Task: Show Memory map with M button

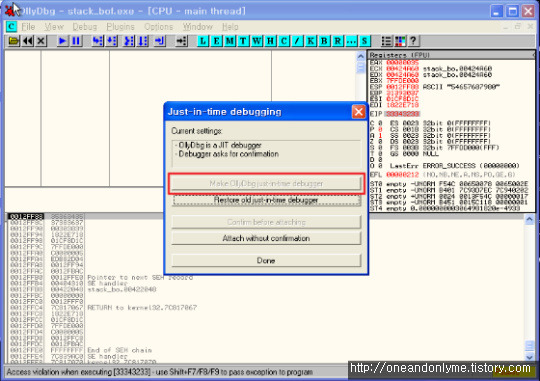Action: click(230, 41)
